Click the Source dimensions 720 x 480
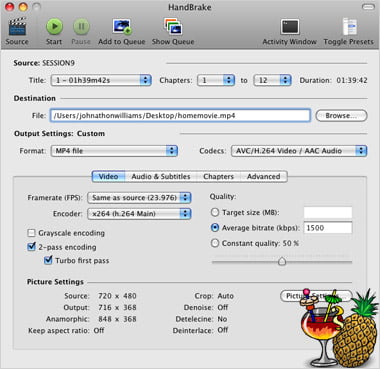 pyautogui.click(x=117, y=296)
